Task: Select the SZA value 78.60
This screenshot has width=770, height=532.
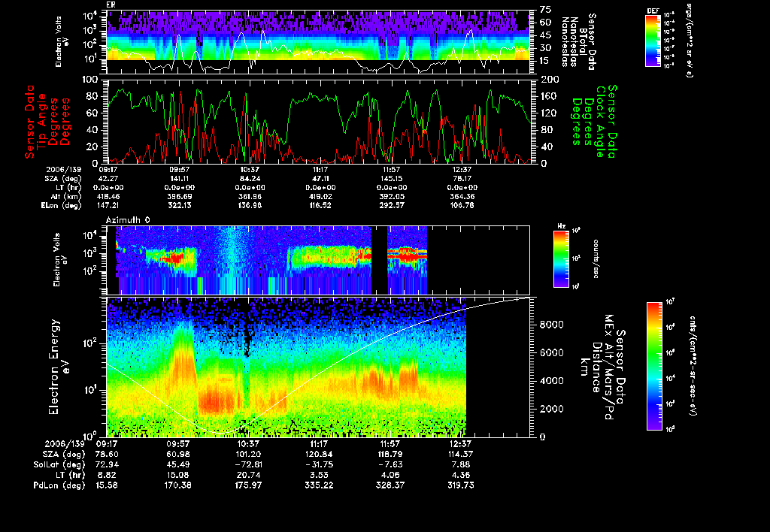Action: coord(107,454)
